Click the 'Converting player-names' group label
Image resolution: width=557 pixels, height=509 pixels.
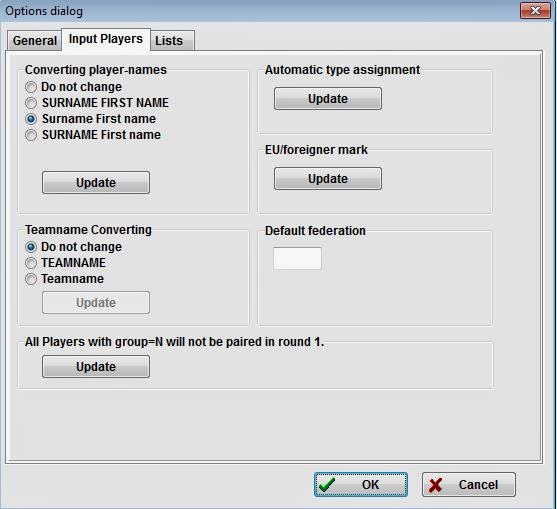point(96,70)
